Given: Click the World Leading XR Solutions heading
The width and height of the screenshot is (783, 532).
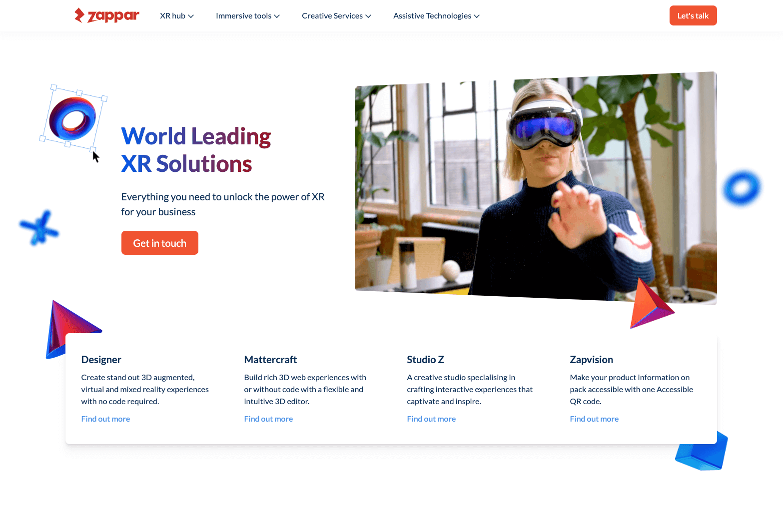Looking at the screenshot, I should pyautogui.click(x=196, y=150).
